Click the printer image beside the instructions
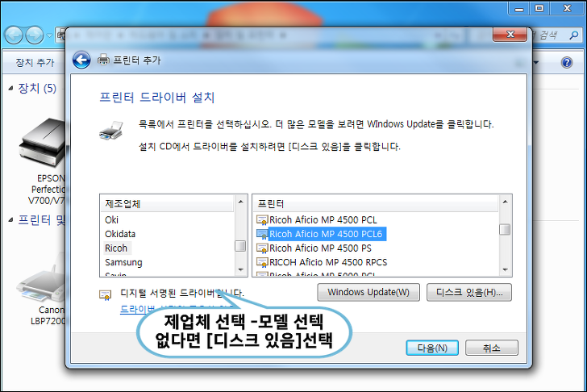Screen dimensions: 587x392 (x=111, y=130)
